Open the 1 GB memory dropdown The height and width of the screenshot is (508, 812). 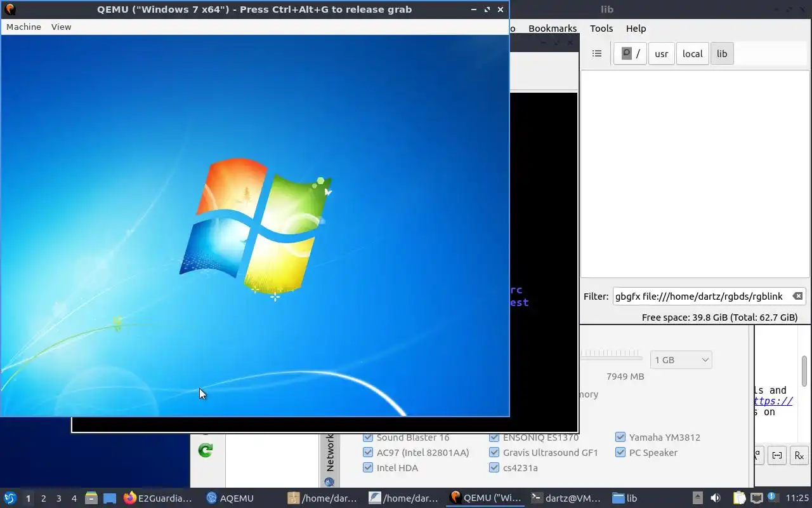tap(681, 359)
